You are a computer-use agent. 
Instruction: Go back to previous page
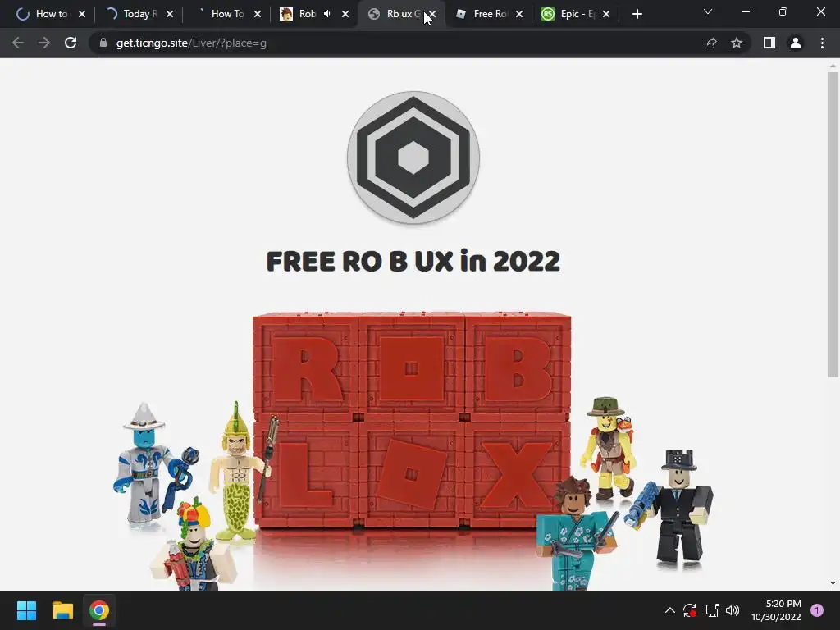coord(18,43)
